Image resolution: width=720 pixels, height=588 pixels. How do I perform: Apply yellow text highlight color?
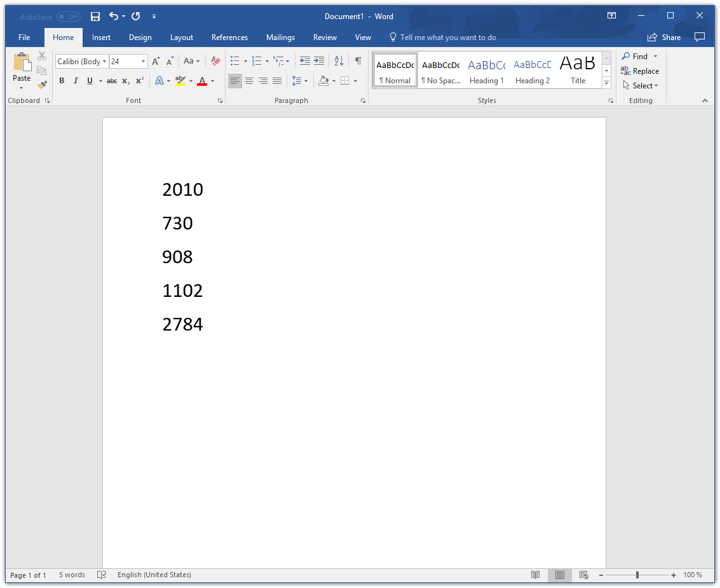coord(180,81)
